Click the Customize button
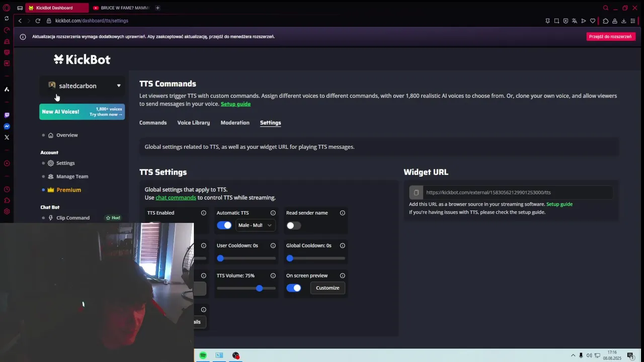 328,288
